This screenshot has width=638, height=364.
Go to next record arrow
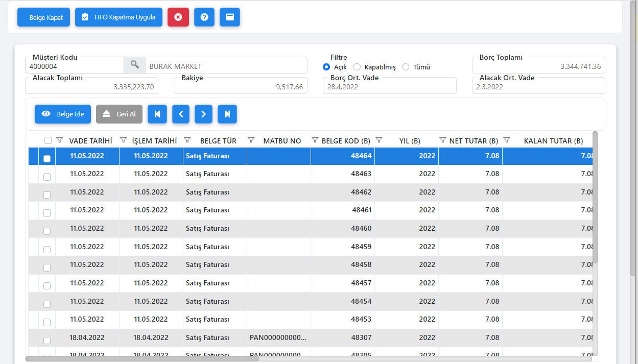[x=203, y=114]
